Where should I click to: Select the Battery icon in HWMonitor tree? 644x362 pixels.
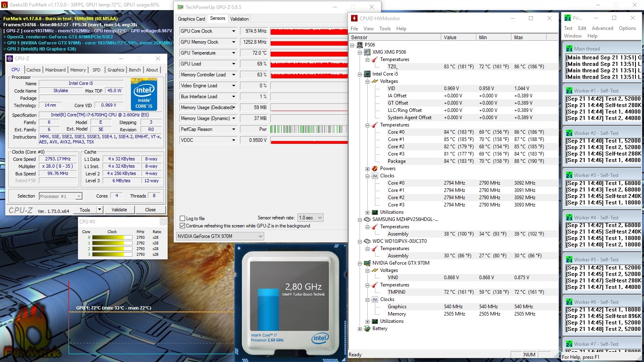367,328
